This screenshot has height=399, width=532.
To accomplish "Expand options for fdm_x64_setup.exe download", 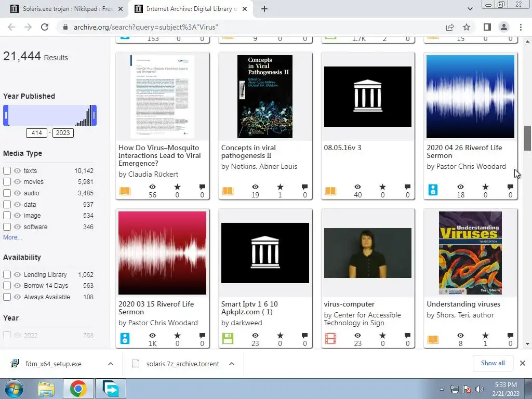I will click(x=111, y=364).
